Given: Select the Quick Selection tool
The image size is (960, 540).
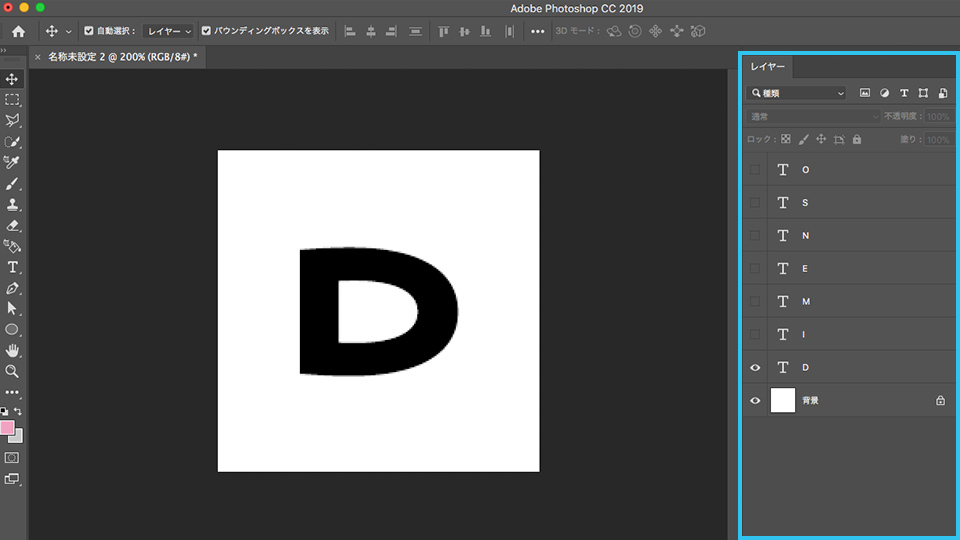Looking at the screenshot, I should point(12,141).
